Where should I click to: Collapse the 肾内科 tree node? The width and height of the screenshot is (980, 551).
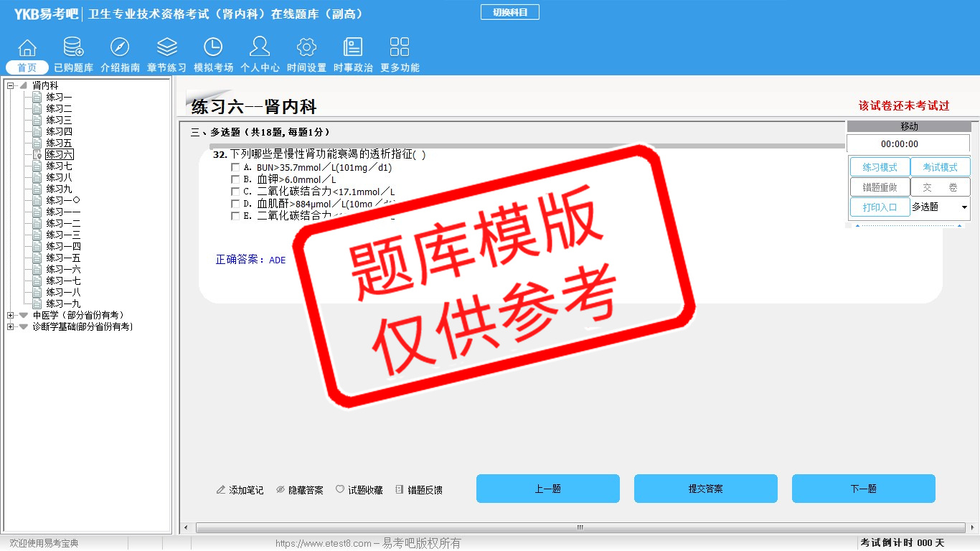pos(11,85)
